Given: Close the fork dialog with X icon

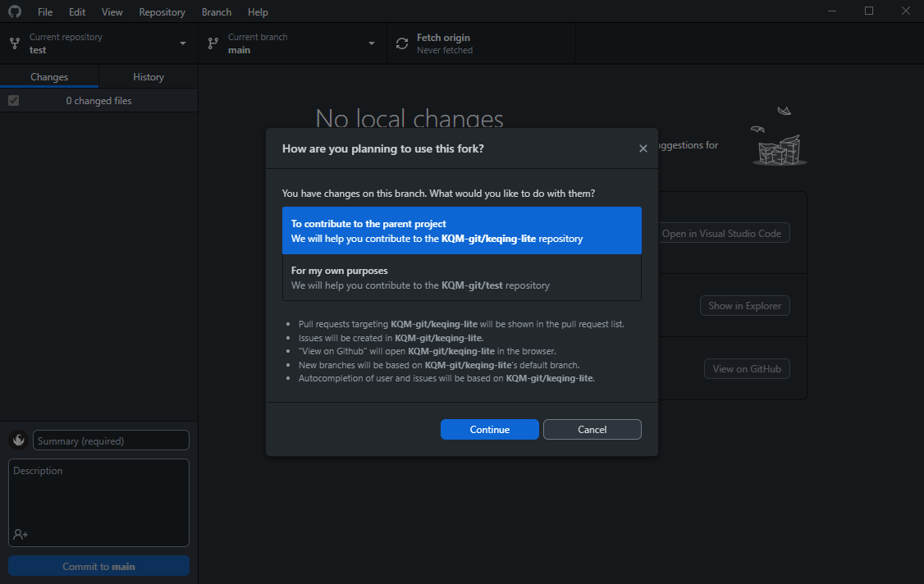Looking at the screenshot, I should 643,148.
